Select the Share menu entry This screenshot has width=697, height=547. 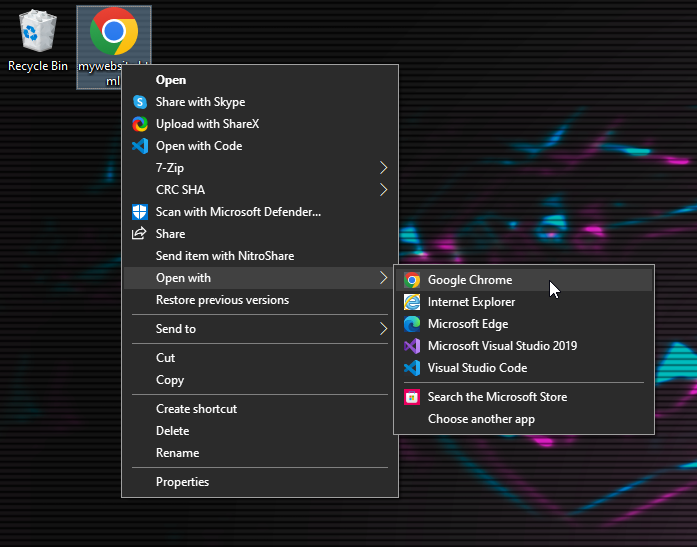pos(260,234)
